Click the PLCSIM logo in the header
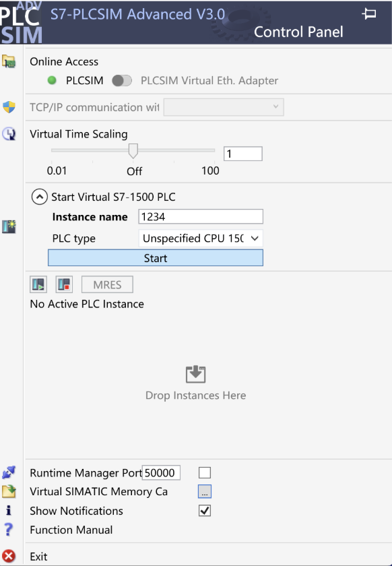This screenshot has height=566, width=392. [22, 22]
